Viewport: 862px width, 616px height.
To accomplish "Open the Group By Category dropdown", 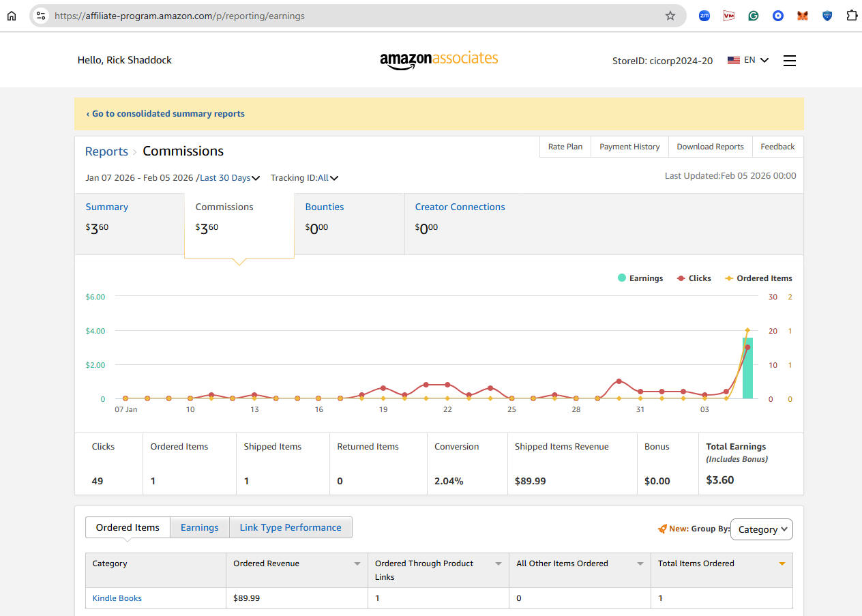I will 761,529.
